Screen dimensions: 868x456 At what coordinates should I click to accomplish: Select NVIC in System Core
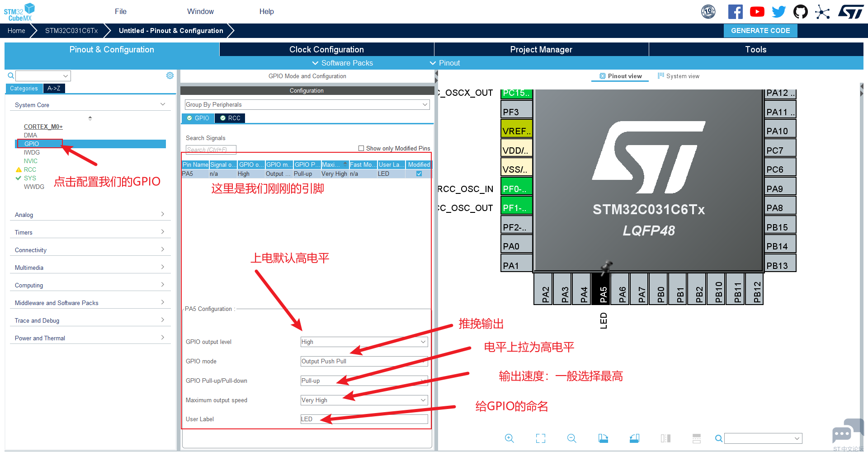31,161
